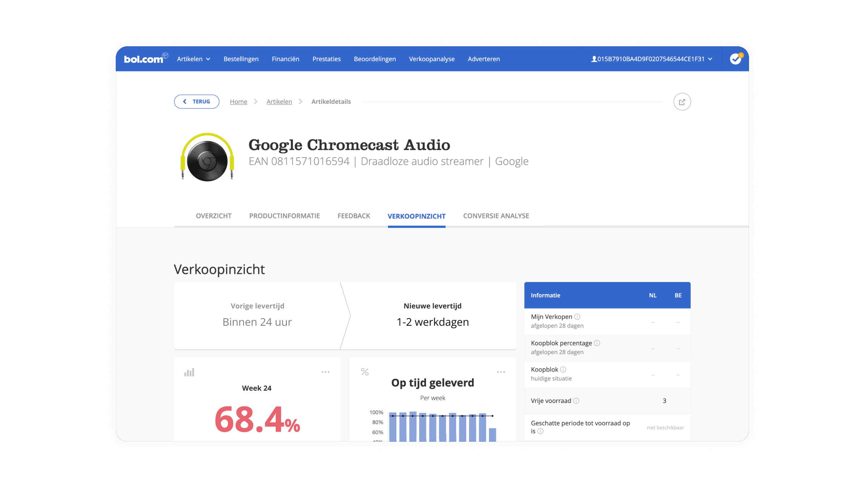Viewport: 868px width, 488px height.
Task: Click the bol.com logo
Action: tap(144, 59)
